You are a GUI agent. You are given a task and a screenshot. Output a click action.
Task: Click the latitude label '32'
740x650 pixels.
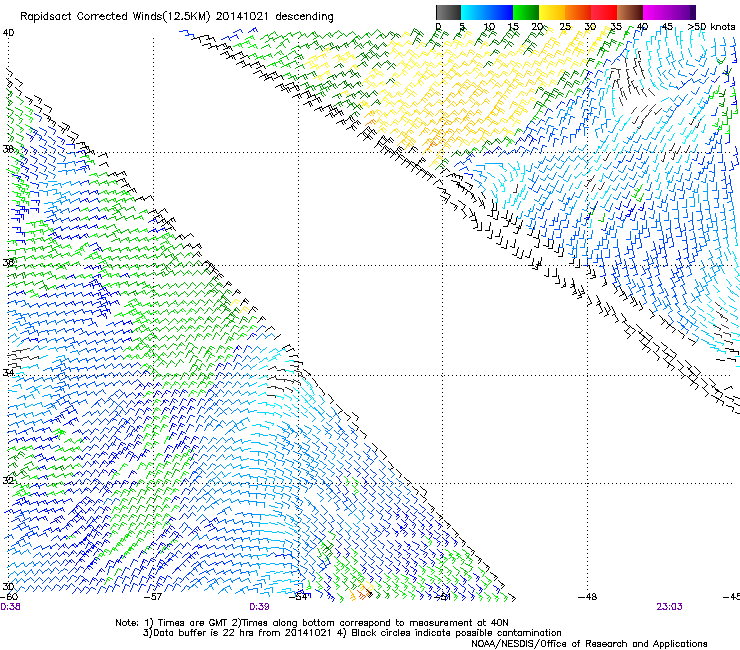pos(8,481)
